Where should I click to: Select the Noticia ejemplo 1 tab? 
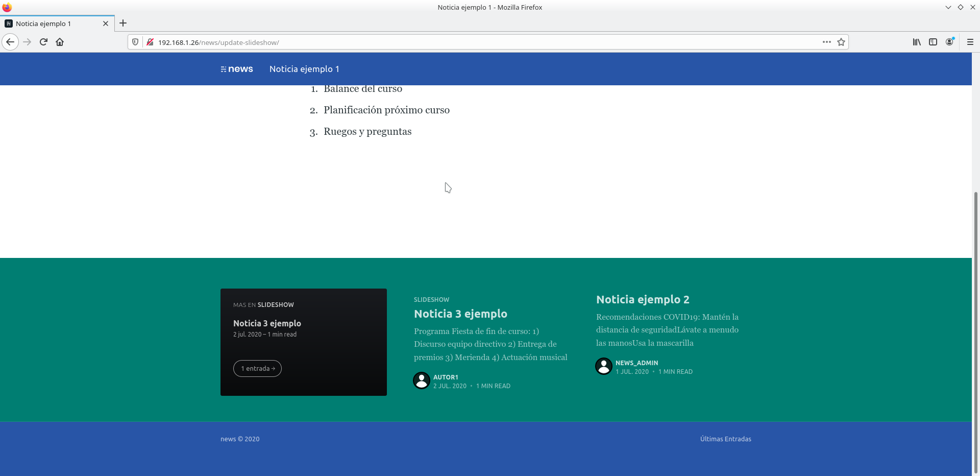coord(51,23)
